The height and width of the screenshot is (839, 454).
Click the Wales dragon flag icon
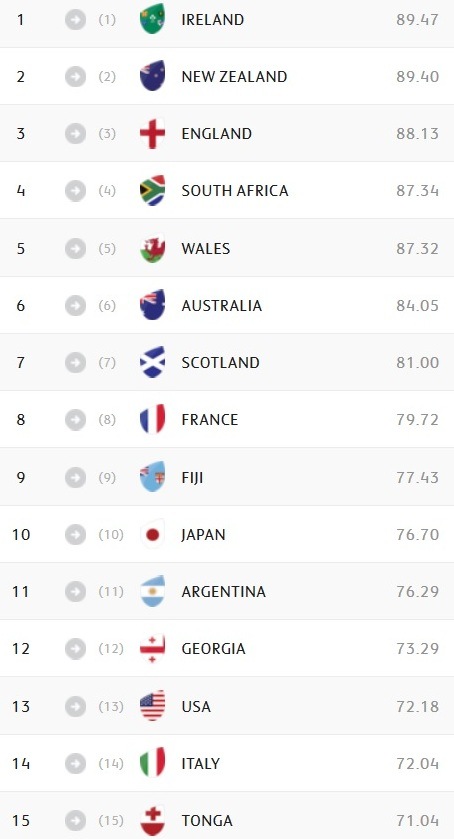pos(153,248)
